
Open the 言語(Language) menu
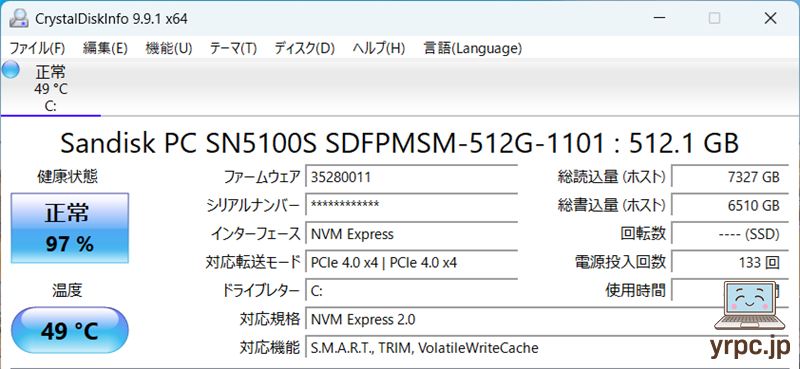[x=473, y=48]
